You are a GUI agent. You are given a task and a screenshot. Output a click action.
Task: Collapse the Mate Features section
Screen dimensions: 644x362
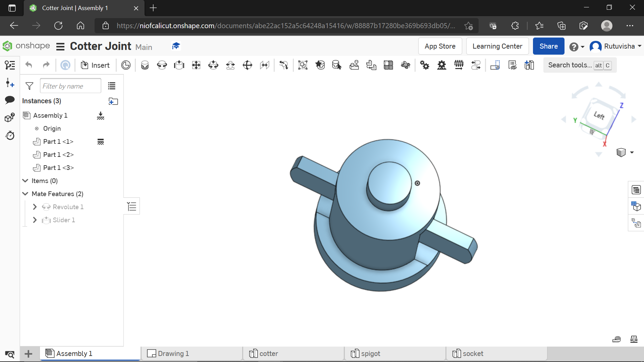(x=25, y=194)
